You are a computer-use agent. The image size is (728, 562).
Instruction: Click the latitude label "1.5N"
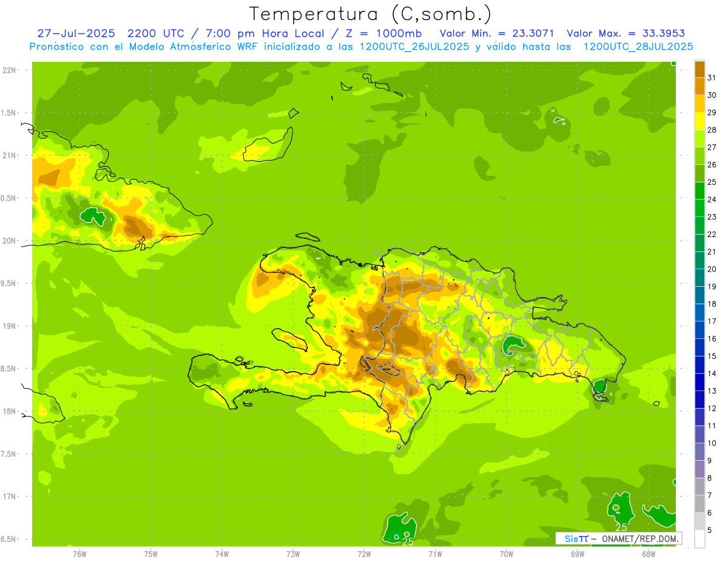pos(8,113)
